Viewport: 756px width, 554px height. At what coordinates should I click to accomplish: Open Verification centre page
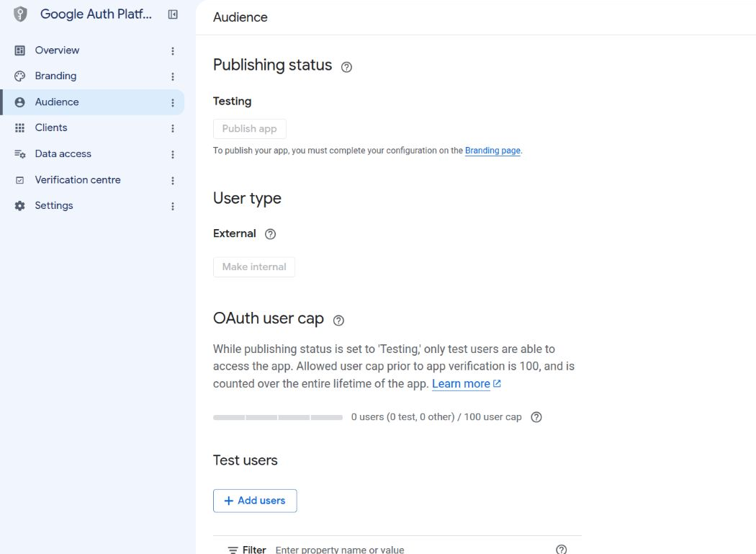[78, 180]
